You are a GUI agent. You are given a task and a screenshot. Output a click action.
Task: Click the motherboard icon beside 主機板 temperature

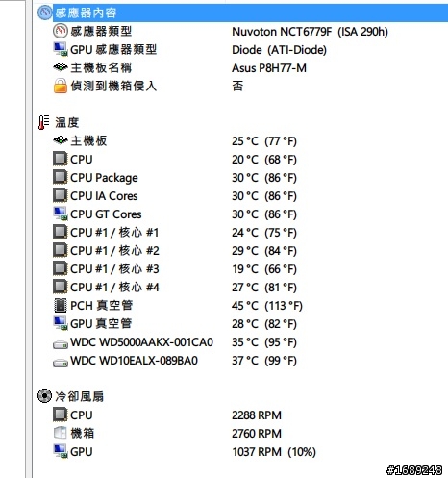61,140
